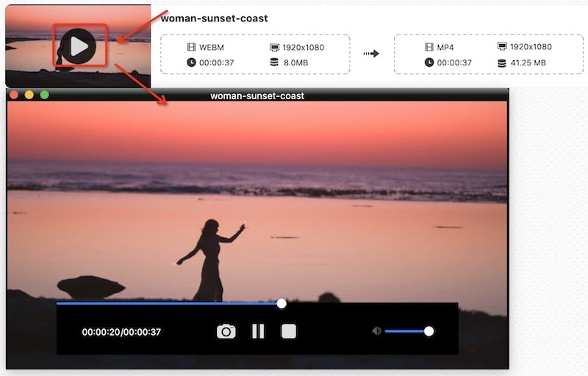Click the source duration clock icon

pyautogui.click(x=191, y=62)
